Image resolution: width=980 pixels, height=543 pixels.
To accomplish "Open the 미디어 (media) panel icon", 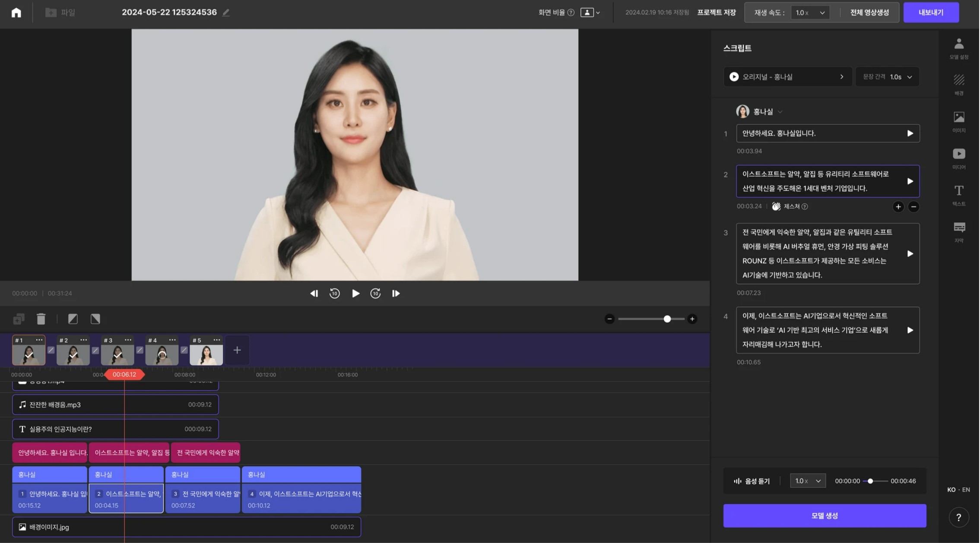I will (959, 154).
